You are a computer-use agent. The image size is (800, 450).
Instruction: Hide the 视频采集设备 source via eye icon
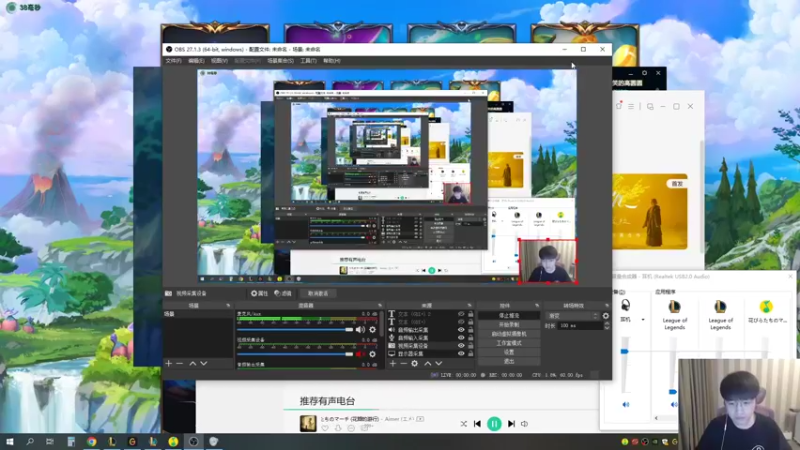(461, 346)
